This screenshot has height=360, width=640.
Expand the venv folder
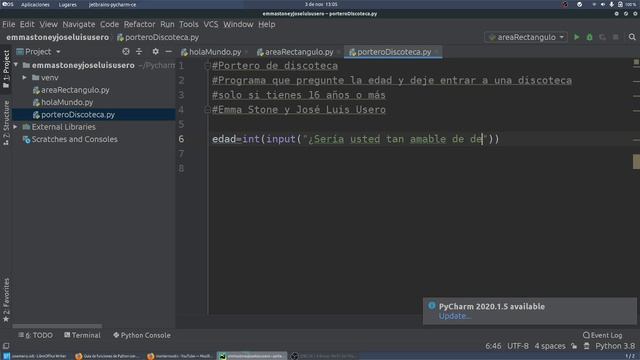24,77
